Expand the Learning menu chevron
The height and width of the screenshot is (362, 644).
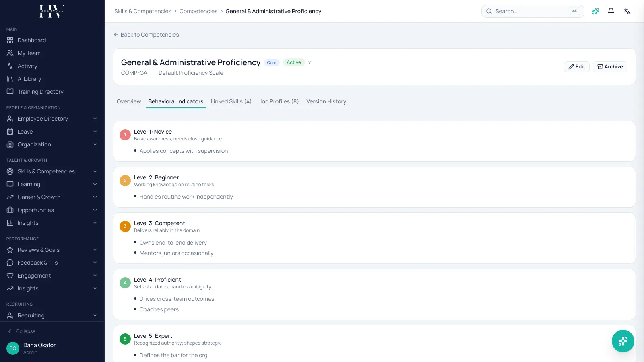tap(95, 184)
